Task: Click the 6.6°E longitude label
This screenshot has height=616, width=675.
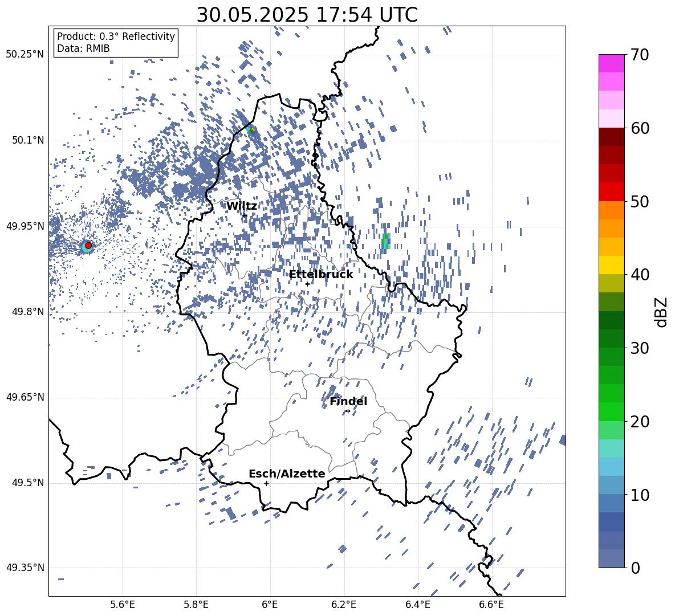Action: point(491,605)
